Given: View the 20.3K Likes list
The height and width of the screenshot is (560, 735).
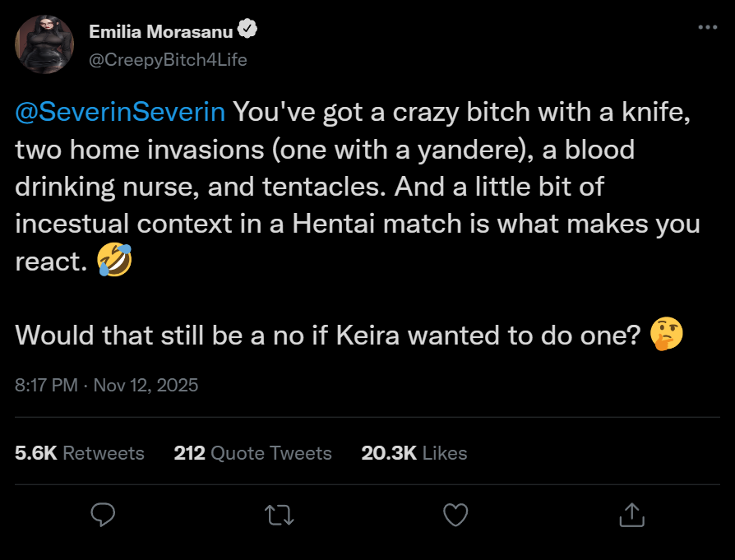Looking at the screenshot, I should pos(414,453).
